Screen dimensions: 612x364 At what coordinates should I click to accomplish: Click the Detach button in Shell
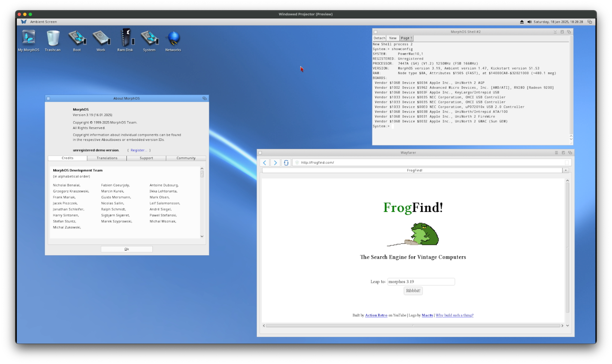click(x=379, y=38)
